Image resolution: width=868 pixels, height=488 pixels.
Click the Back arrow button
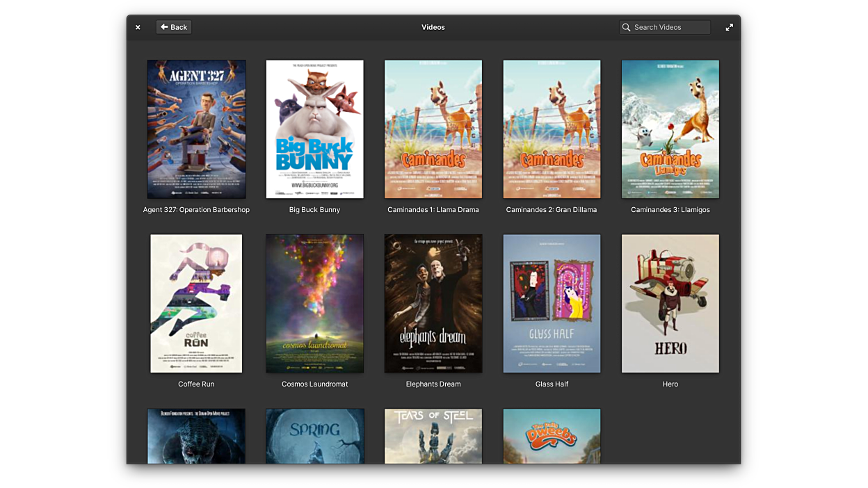(173, 27)
